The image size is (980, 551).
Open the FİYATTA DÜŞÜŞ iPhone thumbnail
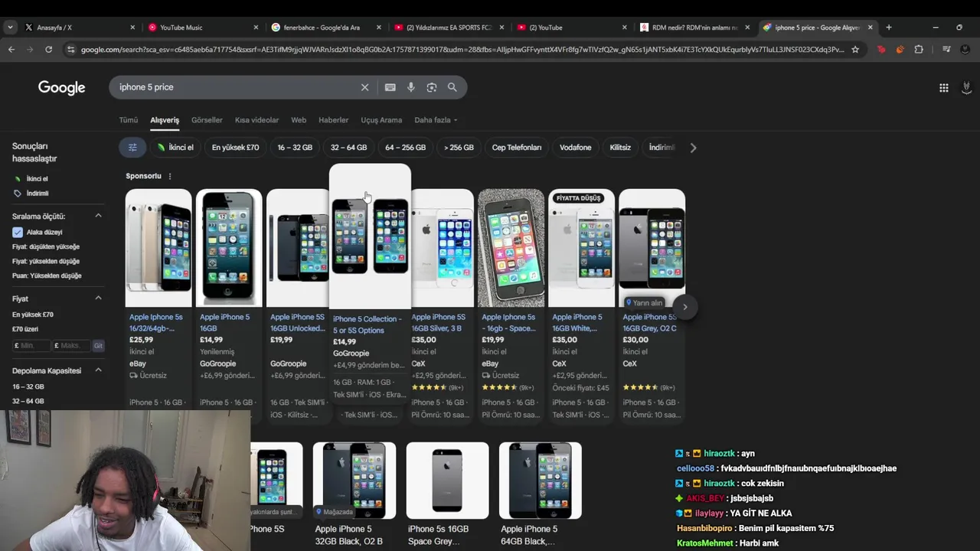[581, 248]
